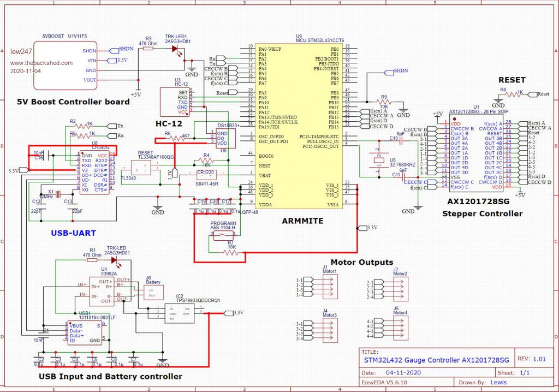Select the PROGRAM1 switch symbol
The height and width of the screenshot is (392, 559).
[x=222, y=236]
